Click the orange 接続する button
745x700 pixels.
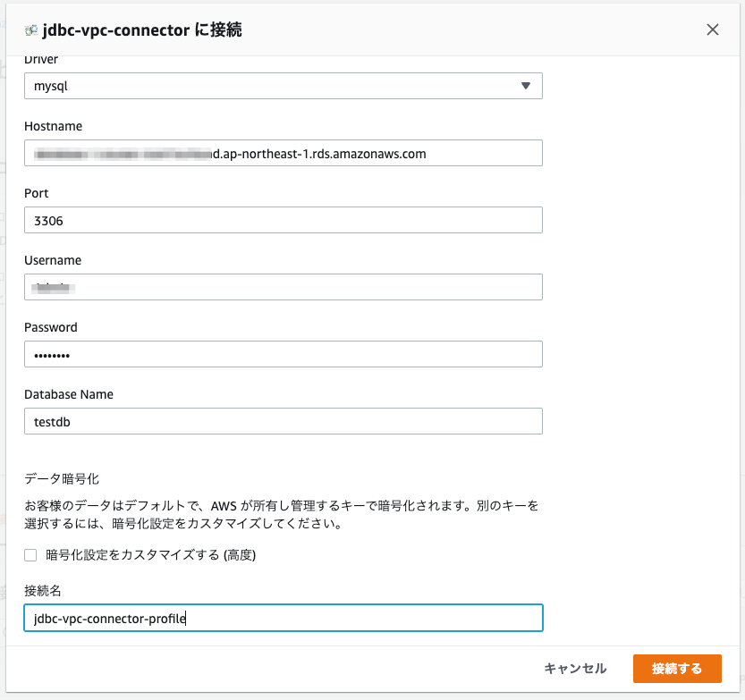677,669
